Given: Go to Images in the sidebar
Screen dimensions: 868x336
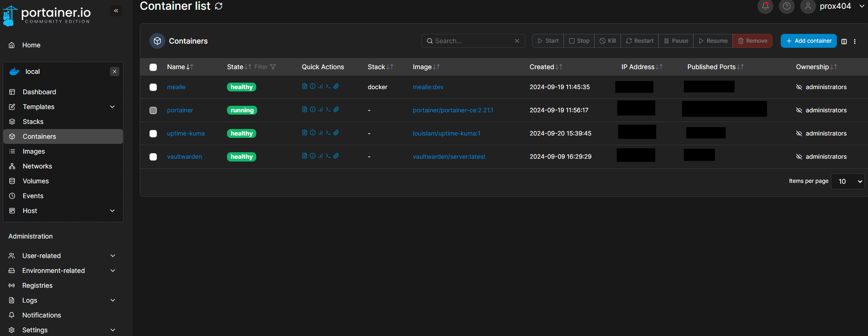Looking at the screenshot, I should click(x=34, y=151).
